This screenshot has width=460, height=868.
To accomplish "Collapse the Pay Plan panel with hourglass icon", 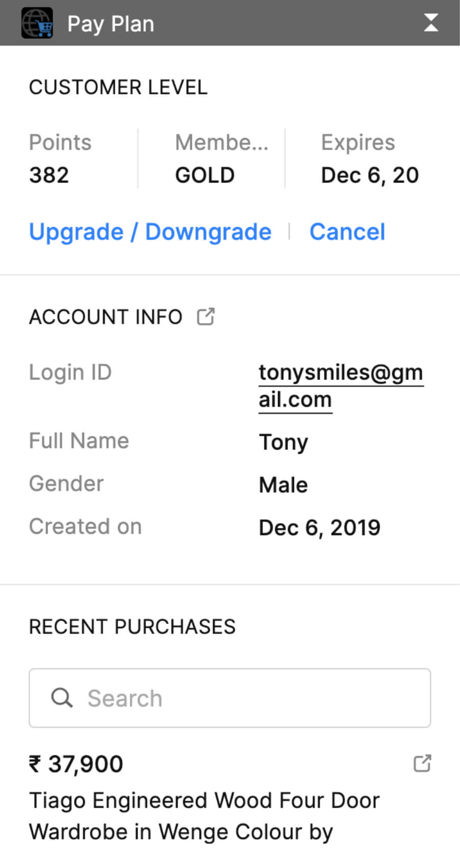I will pyautogui.click(x=431, y=23).
